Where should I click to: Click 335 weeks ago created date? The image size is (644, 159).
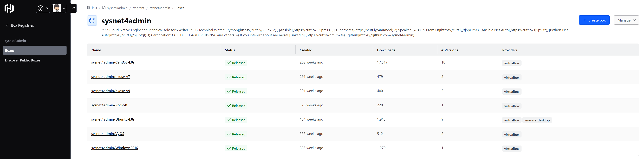[x=311, y=148]
